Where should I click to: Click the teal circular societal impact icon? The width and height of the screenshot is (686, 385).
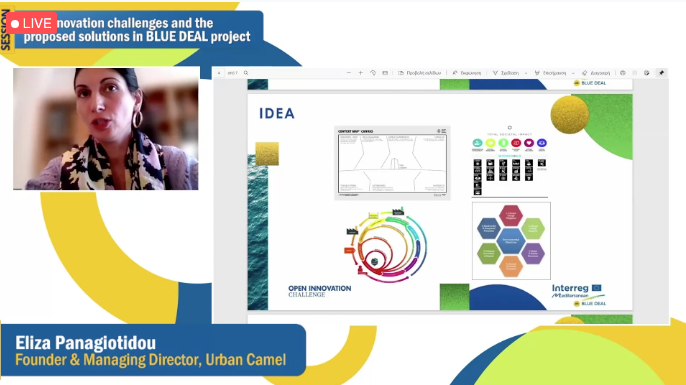click(x=477, y=143)
